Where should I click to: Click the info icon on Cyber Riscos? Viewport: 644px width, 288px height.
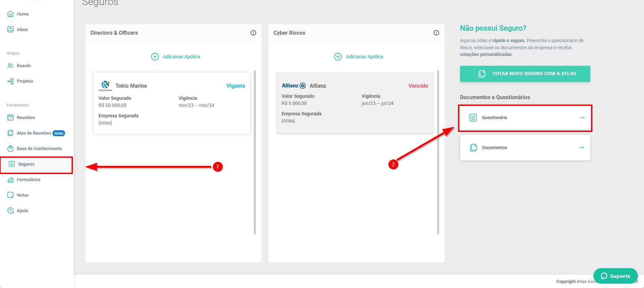point(436,33)
